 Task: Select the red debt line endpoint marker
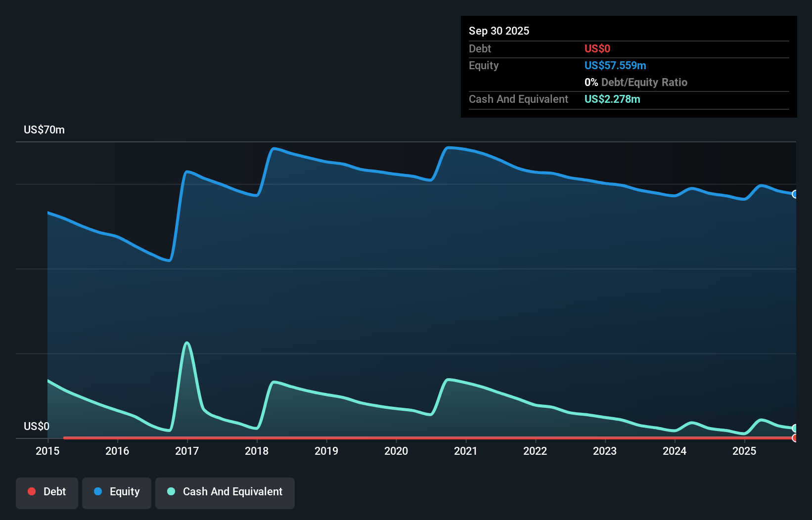point(795,438)
